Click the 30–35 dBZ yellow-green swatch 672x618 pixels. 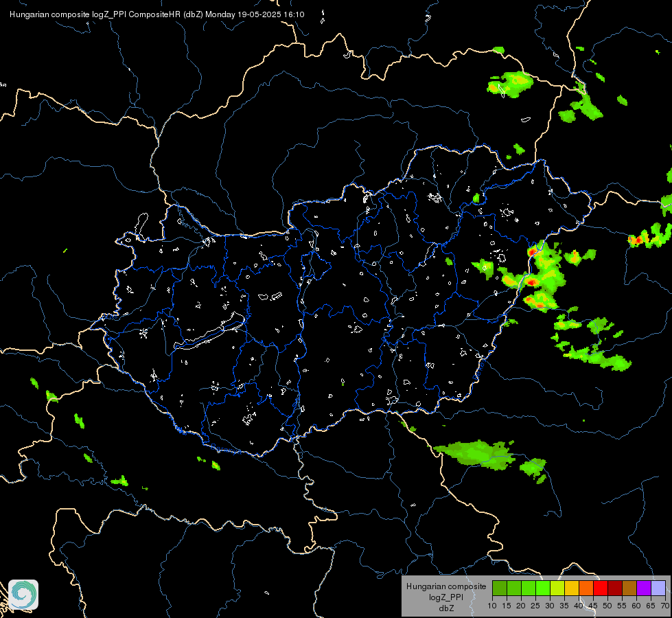(557, 588)
